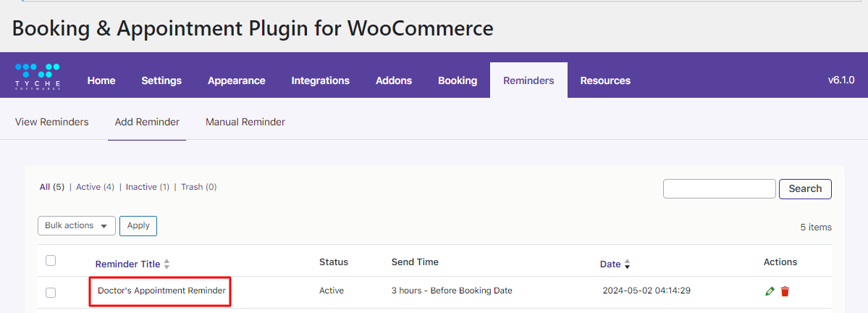Select the Reminders tab

coord(528,80)
